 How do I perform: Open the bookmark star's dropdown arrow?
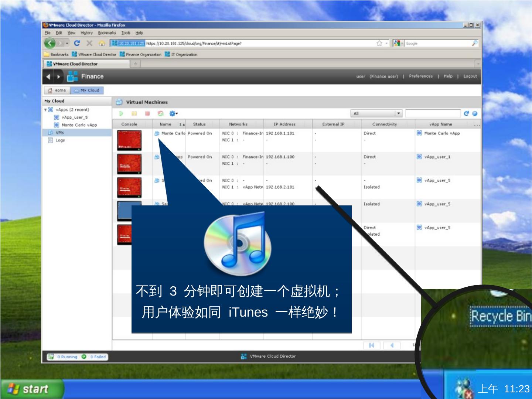pos(386,43)
